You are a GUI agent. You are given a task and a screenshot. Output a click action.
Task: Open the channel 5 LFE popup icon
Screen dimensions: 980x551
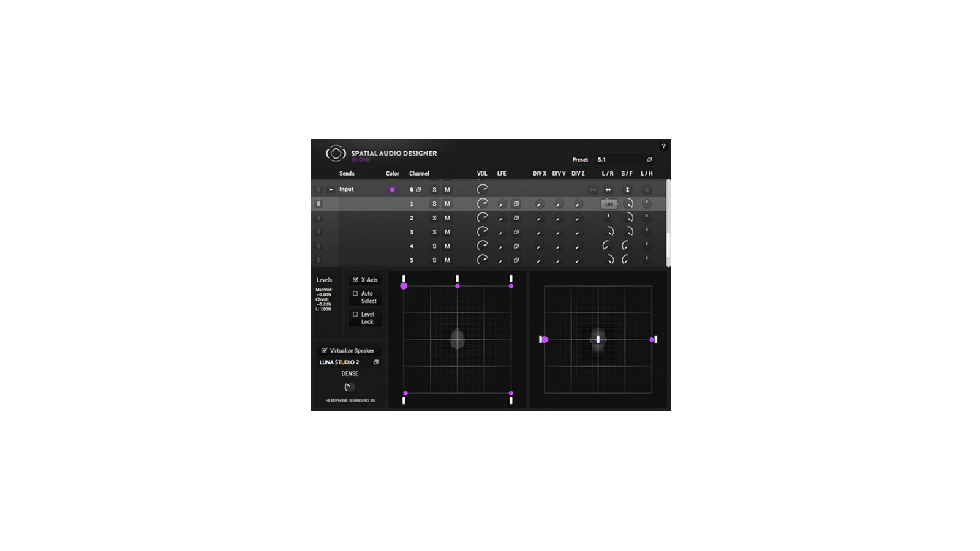click(516, 260)
